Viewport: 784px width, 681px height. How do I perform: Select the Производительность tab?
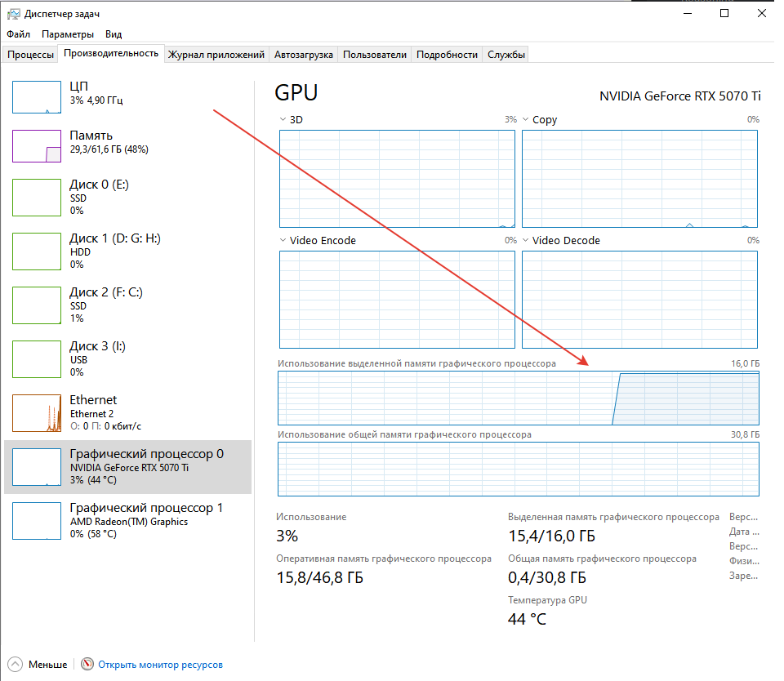[x=111, y=53]
